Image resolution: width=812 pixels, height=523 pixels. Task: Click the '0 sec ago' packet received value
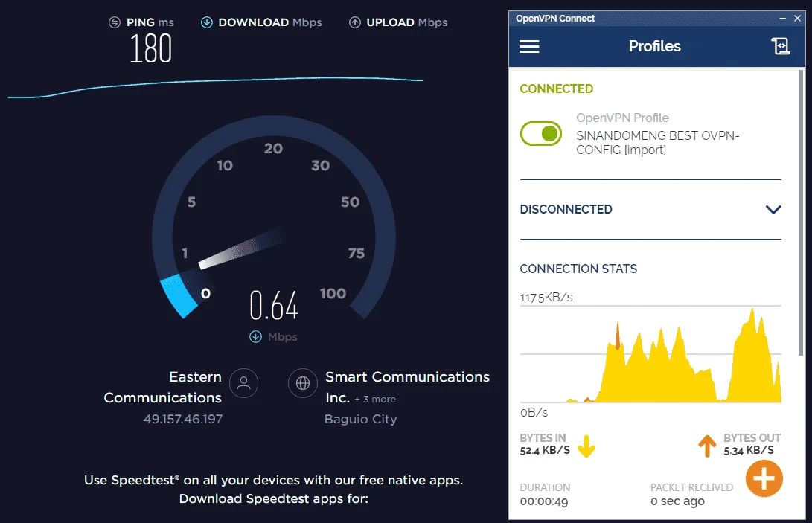[x=677, y=501]
